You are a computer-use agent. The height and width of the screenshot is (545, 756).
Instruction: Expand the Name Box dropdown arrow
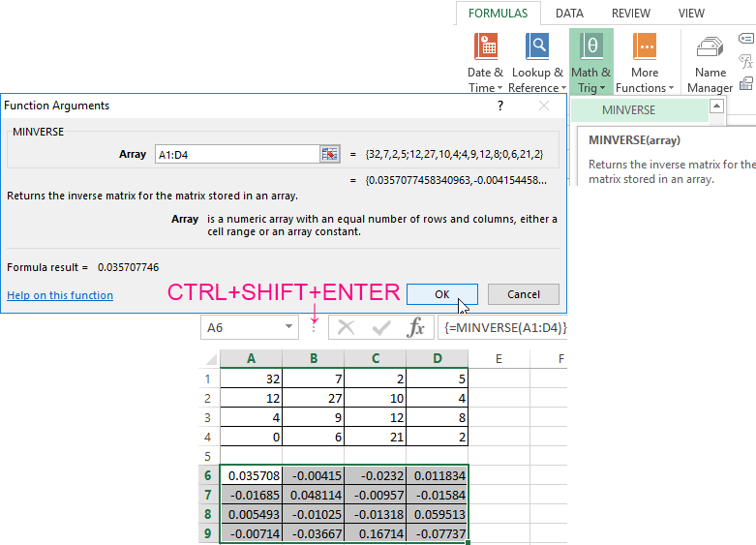[289, 328]
